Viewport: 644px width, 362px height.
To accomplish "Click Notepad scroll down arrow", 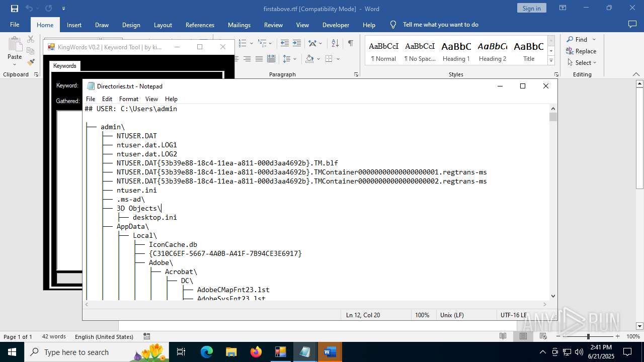I will [553, 296].
